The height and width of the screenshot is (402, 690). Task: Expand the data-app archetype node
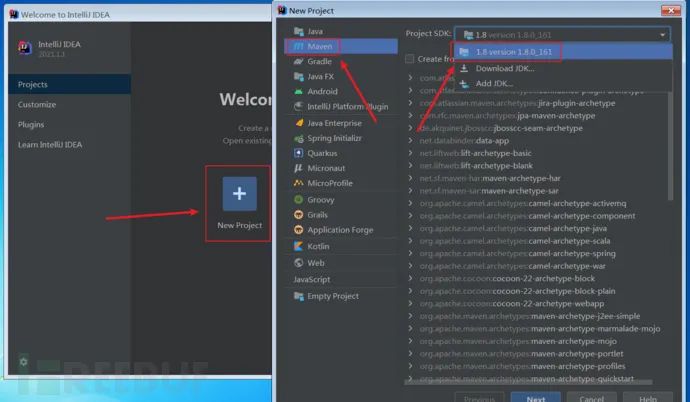[410, 141]
